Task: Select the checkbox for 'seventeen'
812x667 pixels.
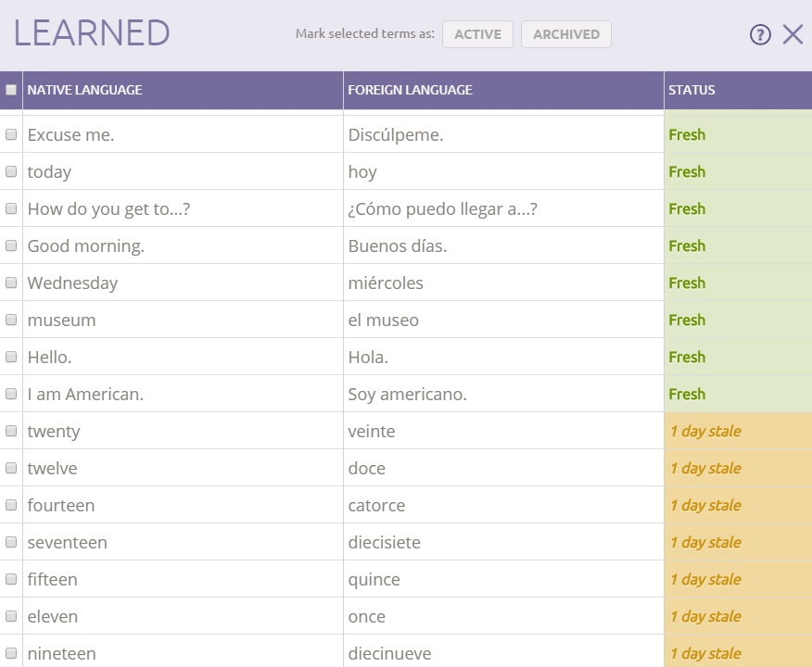Action: (x=11, y=542)
